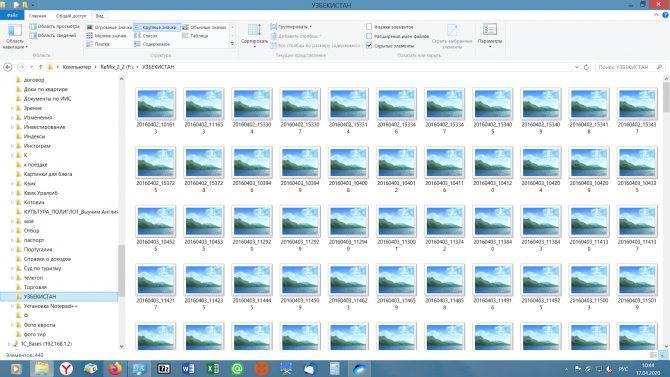Refresh the УЗБЕКИСТАН folder view
This screenshot has width=670, height=377.
click(586, 67)
